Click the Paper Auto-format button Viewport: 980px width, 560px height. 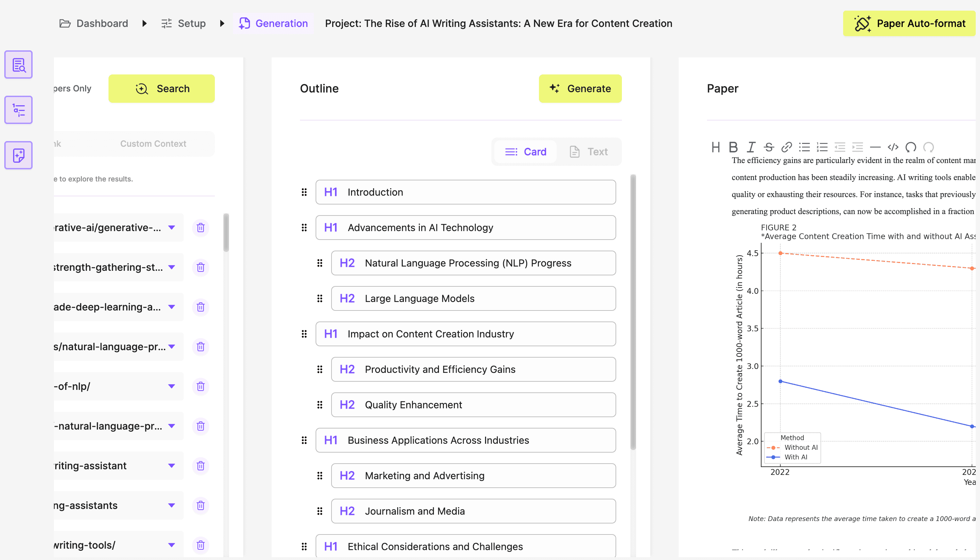click(x=909, y=23)
